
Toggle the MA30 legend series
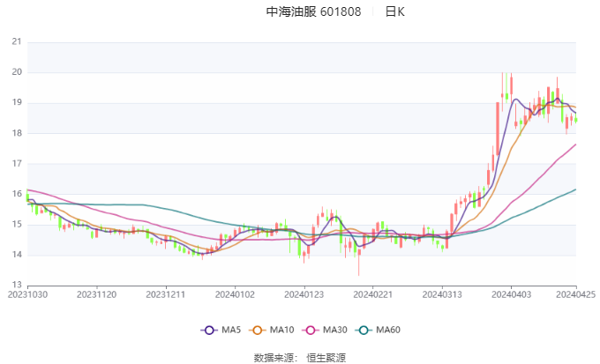pos(325,330)
